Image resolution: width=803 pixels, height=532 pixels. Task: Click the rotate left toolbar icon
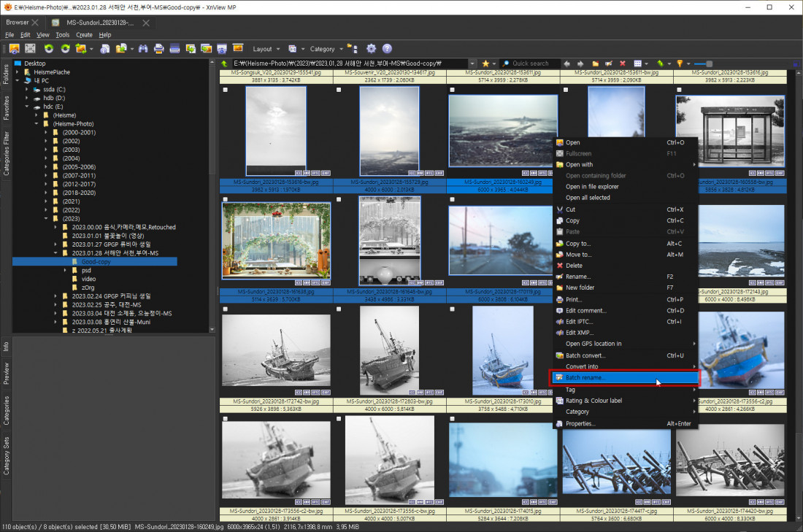(x=49, y=49)
